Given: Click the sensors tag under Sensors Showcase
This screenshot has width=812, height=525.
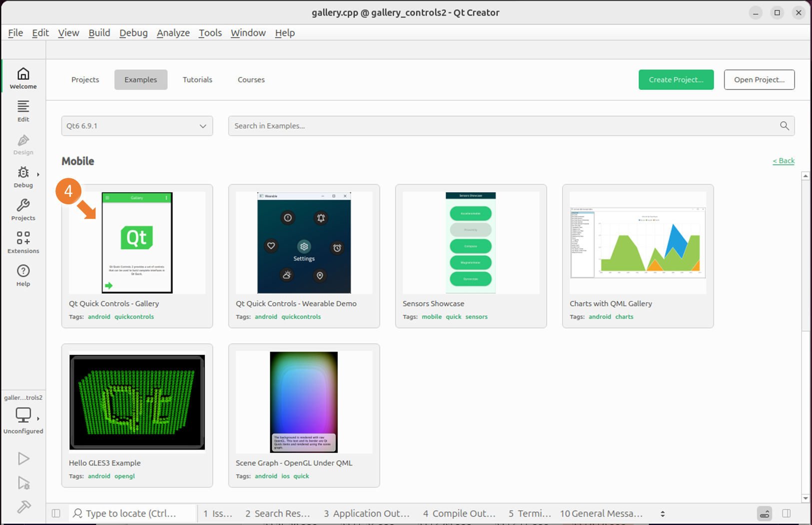Looking at the screenshot, I should [x=476, y=317].
